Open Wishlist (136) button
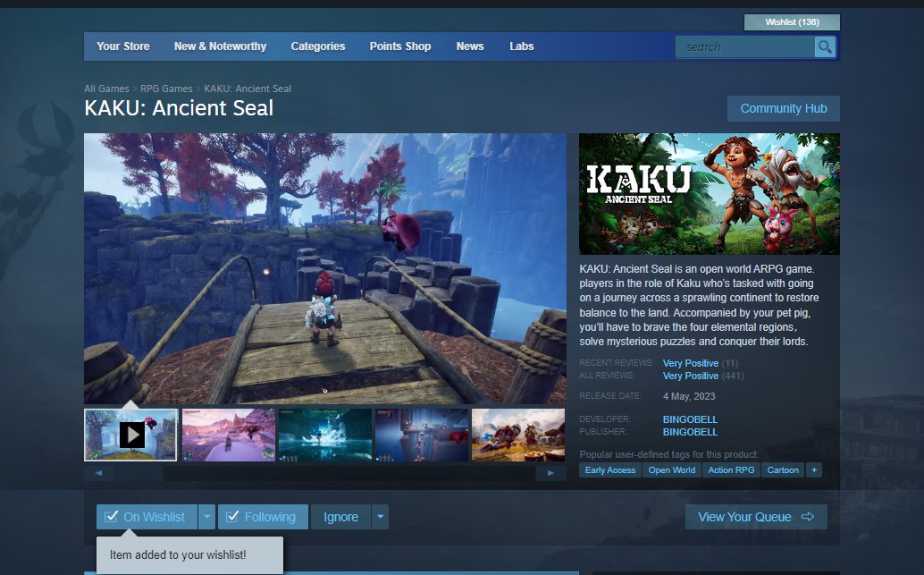924x575 pixels. tap(792, 21)
